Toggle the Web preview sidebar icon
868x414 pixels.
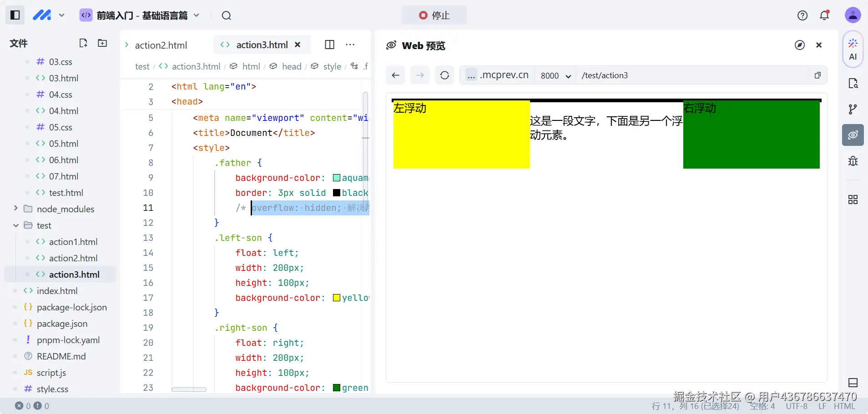[x=853, y=135]
